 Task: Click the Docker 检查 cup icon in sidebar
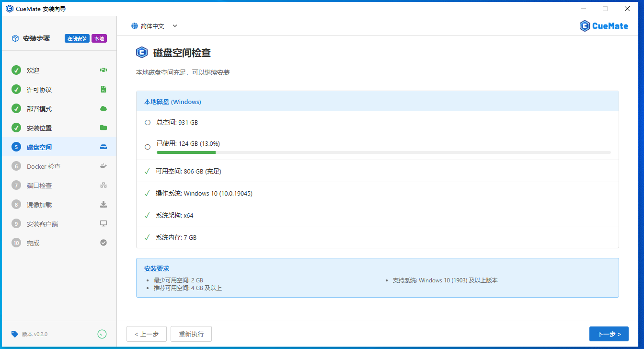click(x=103, y=166)
